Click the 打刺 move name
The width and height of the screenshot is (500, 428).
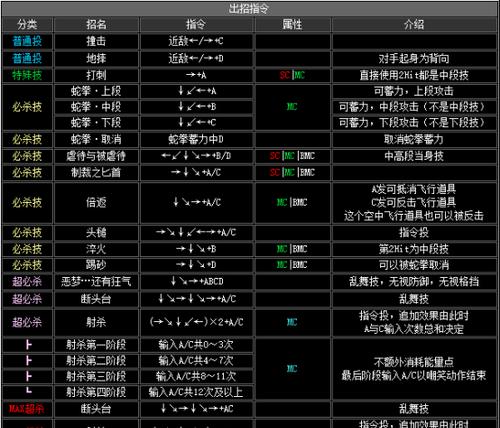coord(96,75)
